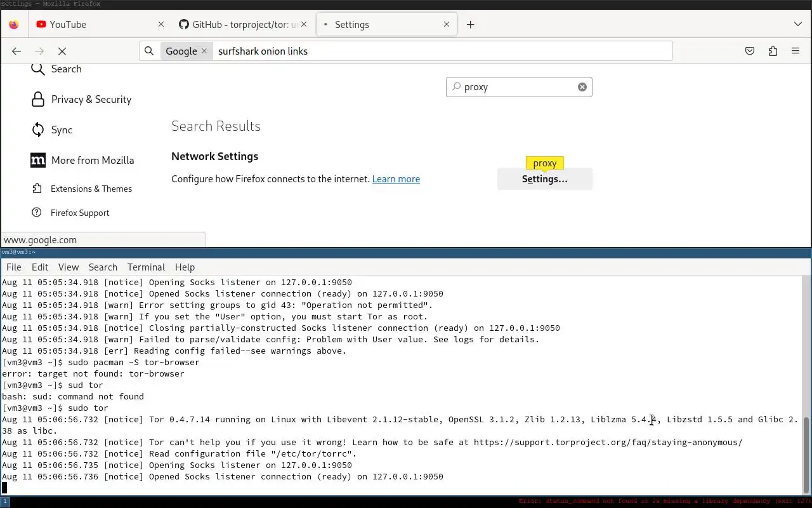Click the settings search field containing proxy
Viewport: 812px width, 508px height.
tap(519, 87)
